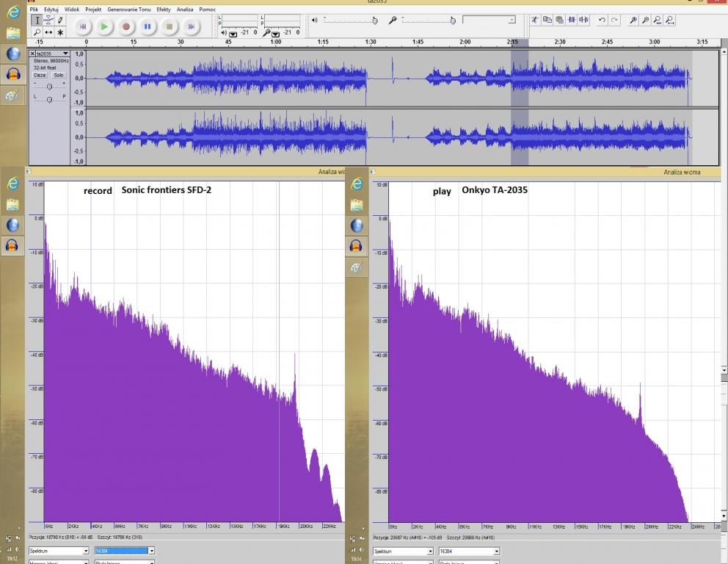Click the "32-bit float" track format text
728x564 pixels.
45,68
